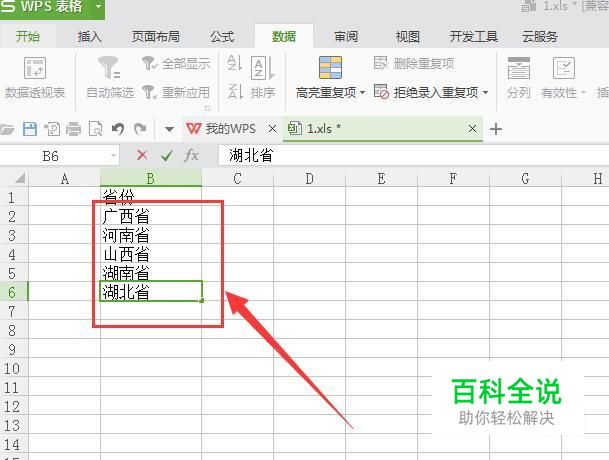Click Data Validation (有效性) icon

564,68
